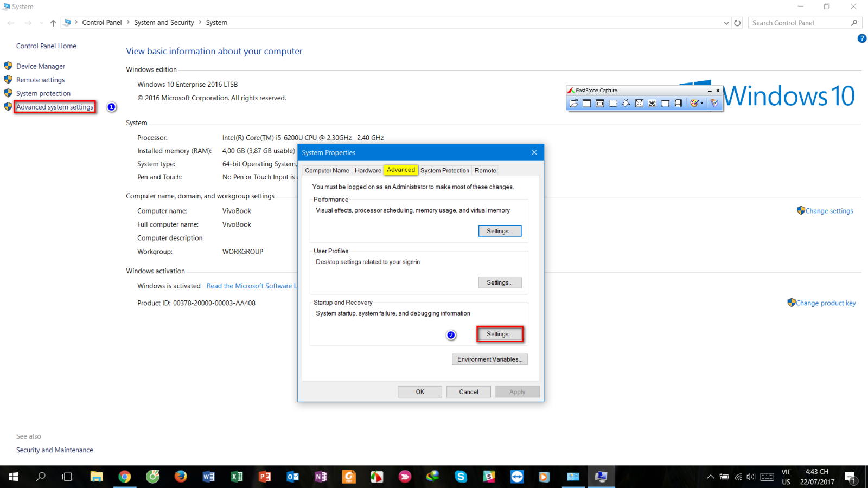Select Capture Scrolling Window tool

652,103
